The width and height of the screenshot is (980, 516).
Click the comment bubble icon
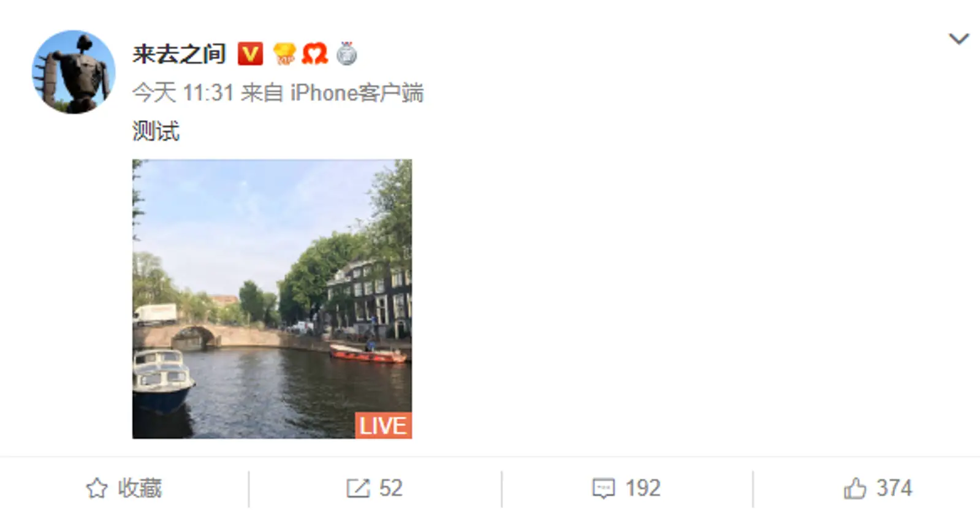(x=604, y=488)
